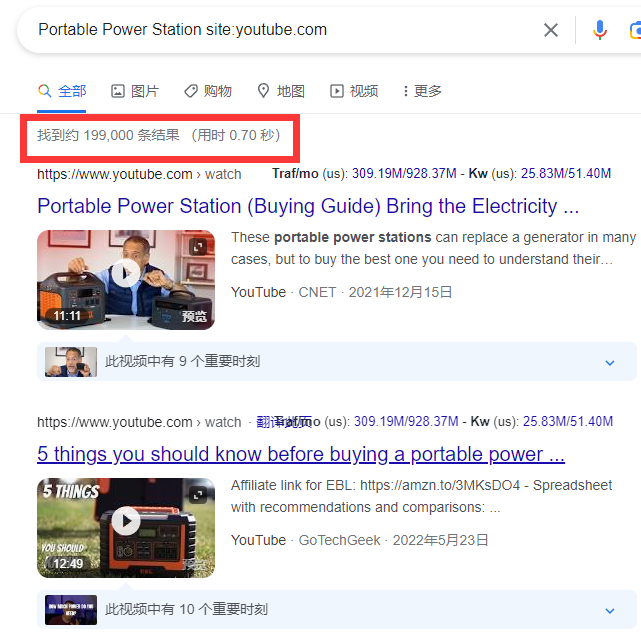Click the first result's youtube.com URL
Screen dimensions: 641x642
click(139, 174)
